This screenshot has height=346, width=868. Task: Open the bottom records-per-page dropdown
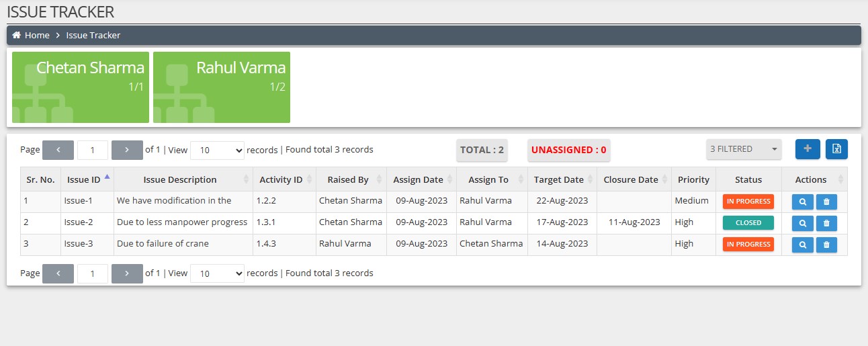(x=218, y=273)
